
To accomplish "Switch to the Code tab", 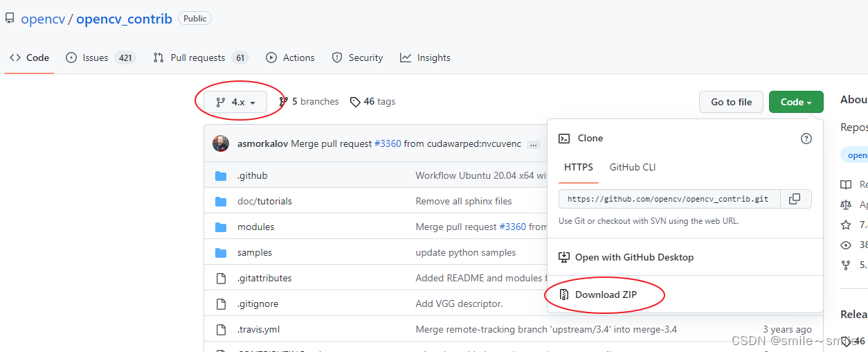I will pyautogui.click(x=29, y=58).
